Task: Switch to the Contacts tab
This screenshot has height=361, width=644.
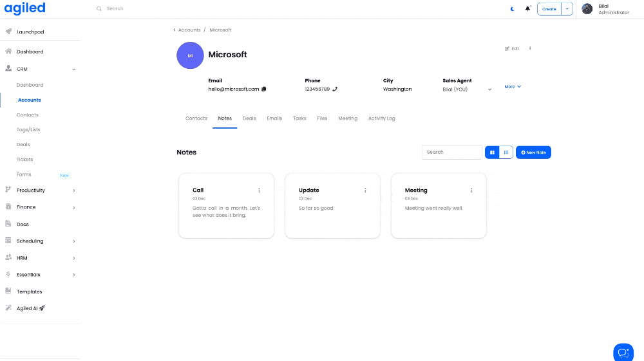Action: coord(196,118)
